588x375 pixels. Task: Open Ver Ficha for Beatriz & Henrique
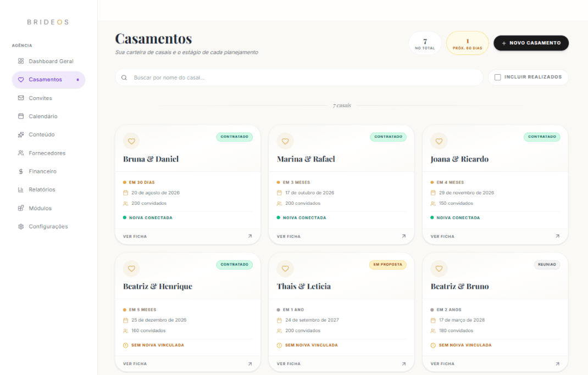click(x=187, y=364)
